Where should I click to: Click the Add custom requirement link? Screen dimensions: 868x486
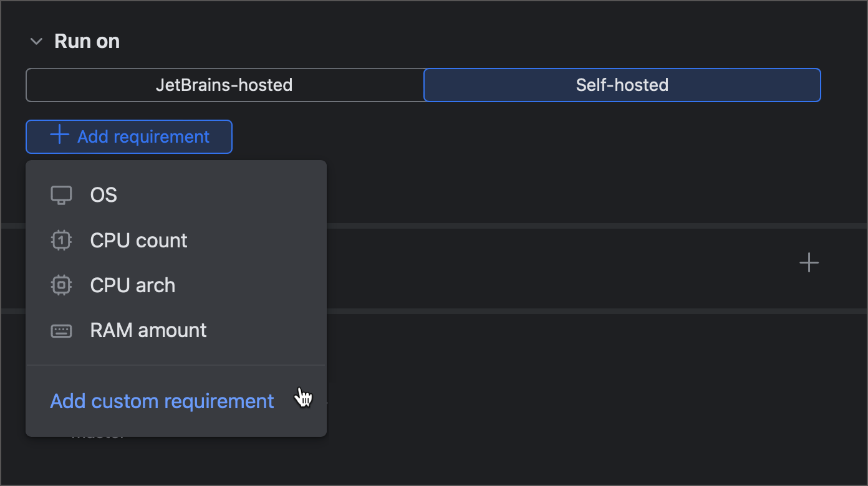point(162,401)
